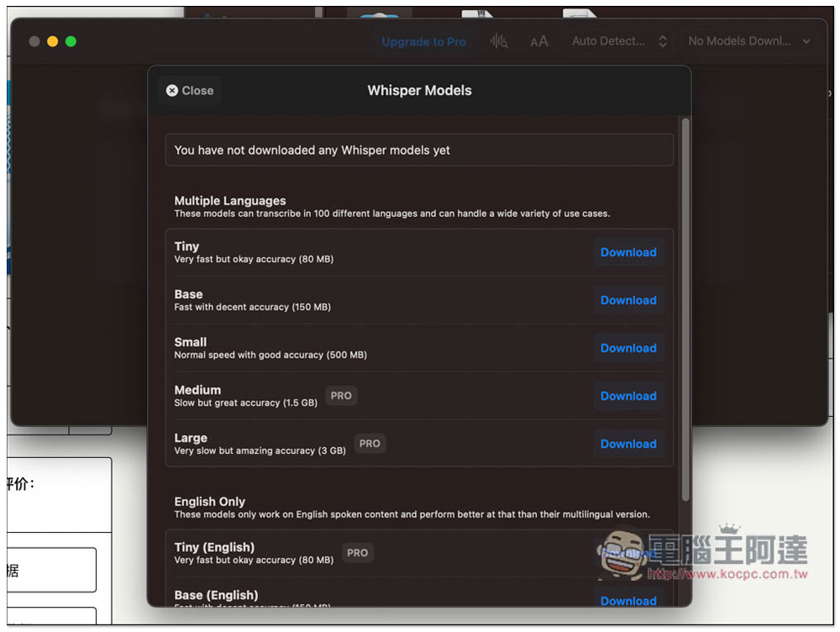
Task: Download the Medium 1.5 GB model
Action: 627,396
